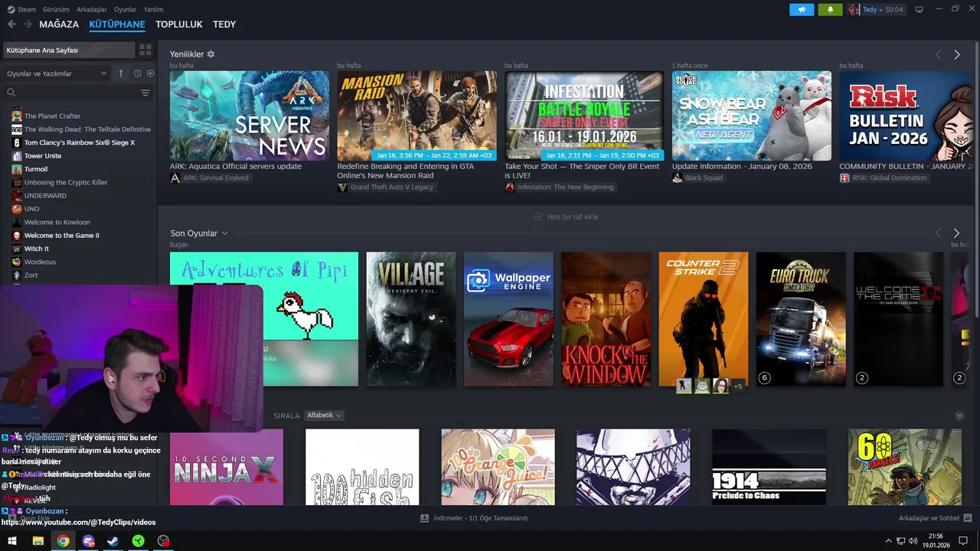The width and height of the screenshot is (980, 551).
Task: Open the Oyunlar ve Yazılımlar dropdown
Action: 57,73
